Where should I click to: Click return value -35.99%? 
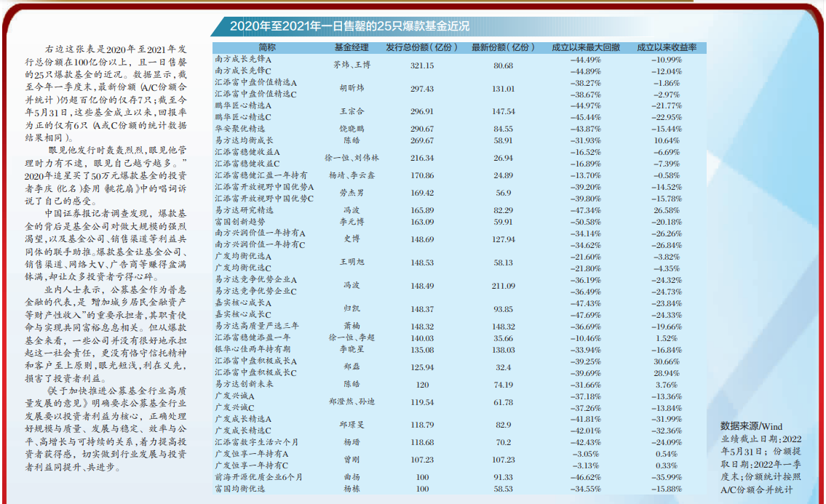667,477
